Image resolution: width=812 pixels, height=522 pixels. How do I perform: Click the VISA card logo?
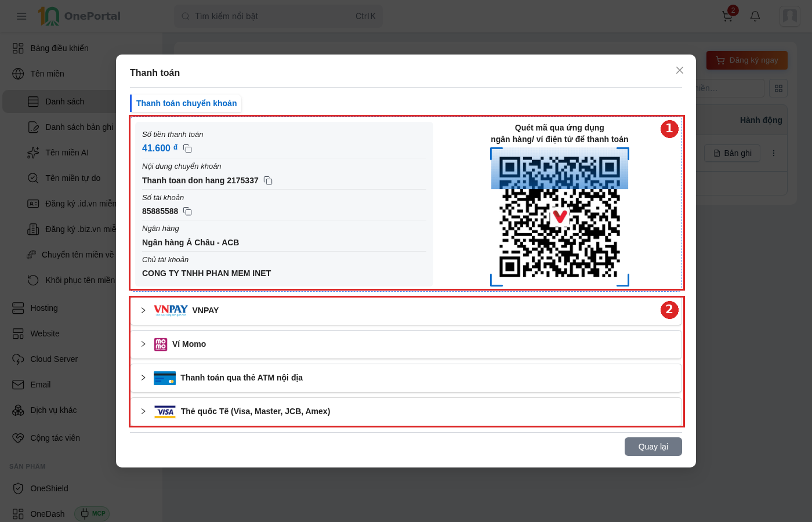[x=165, y=412]
